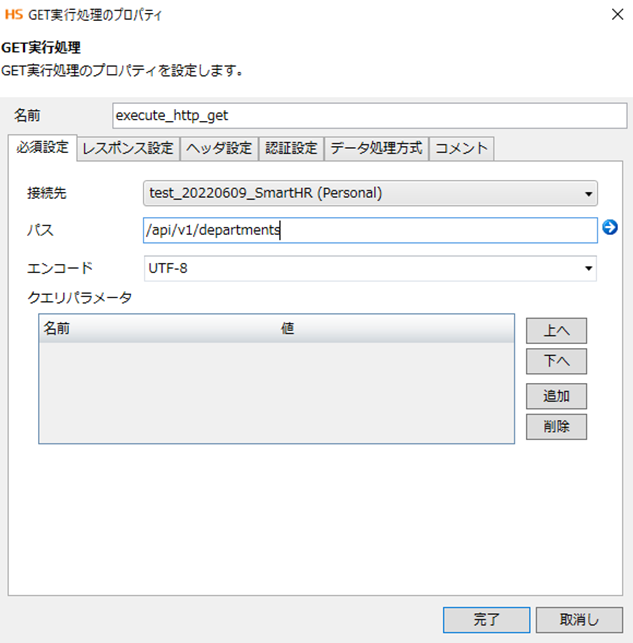Expand the 接続先 connection dropdown
The height and width of the screenshot is (643, 633).
[x=370, y=192]
